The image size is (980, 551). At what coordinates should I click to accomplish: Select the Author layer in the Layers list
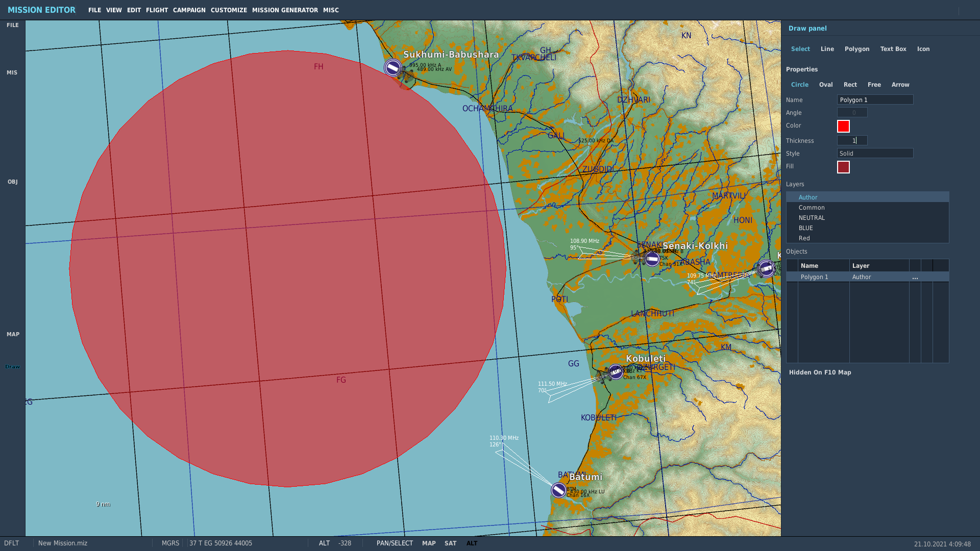867,197
